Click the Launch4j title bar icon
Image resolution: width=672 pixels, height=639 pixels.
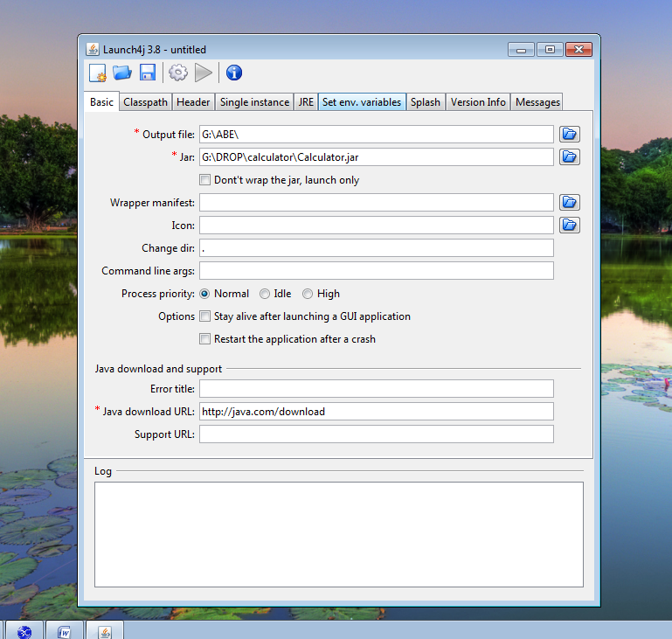[93, 49]
